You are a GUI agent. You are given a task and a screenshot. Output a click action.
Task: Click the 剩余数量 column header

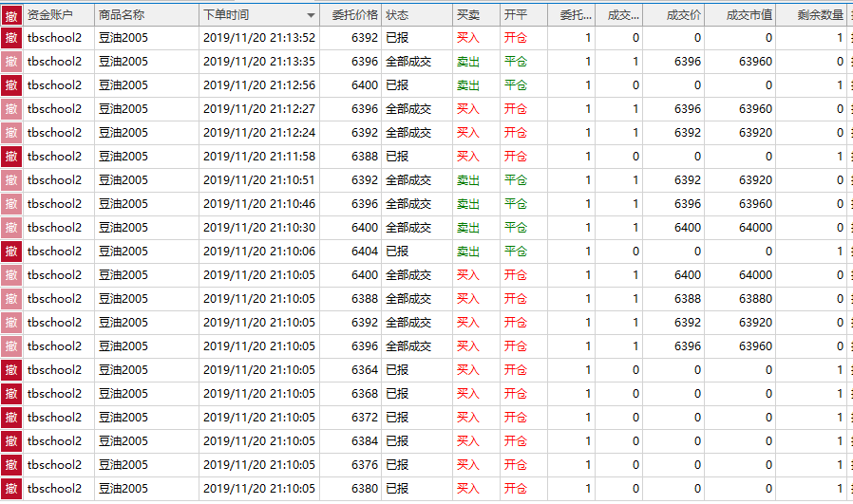(x=811, y=15)
